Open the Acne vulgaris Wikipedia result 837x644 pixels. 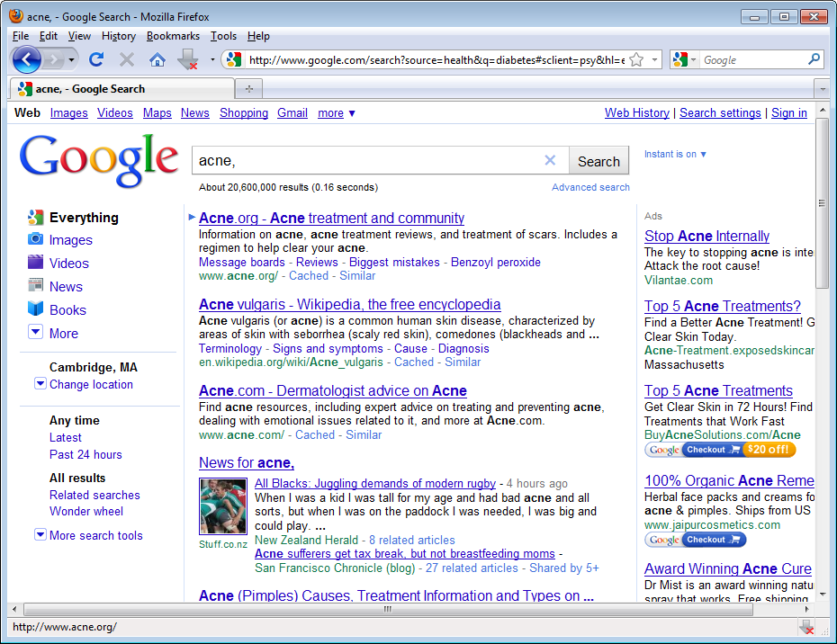349,304
